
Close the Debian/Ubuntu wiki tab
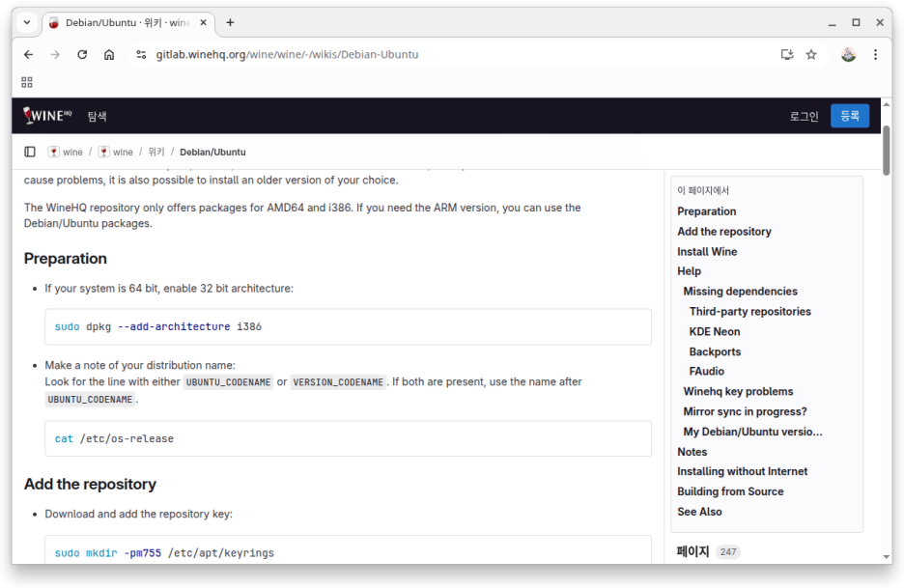[x=203, y=22]
